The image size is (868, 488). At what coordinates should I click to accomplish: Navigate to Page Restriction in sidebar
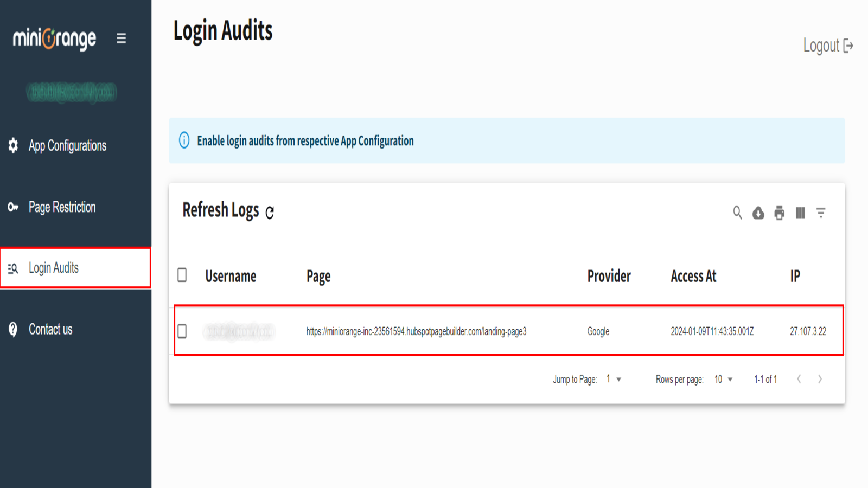click(62, 207)
